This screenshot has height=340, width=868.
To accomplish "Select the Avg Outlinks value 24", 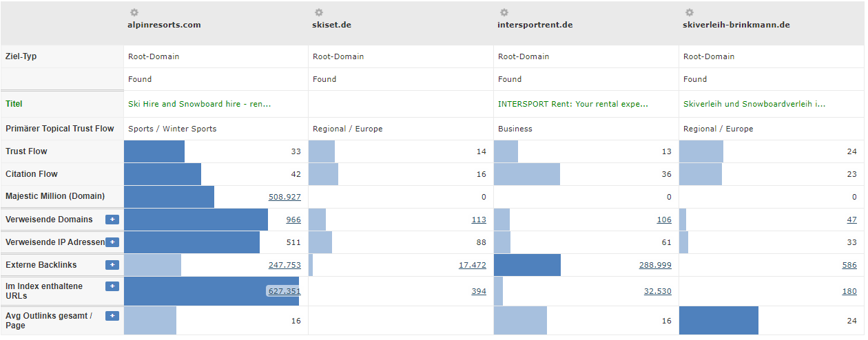I will (852, 321).
